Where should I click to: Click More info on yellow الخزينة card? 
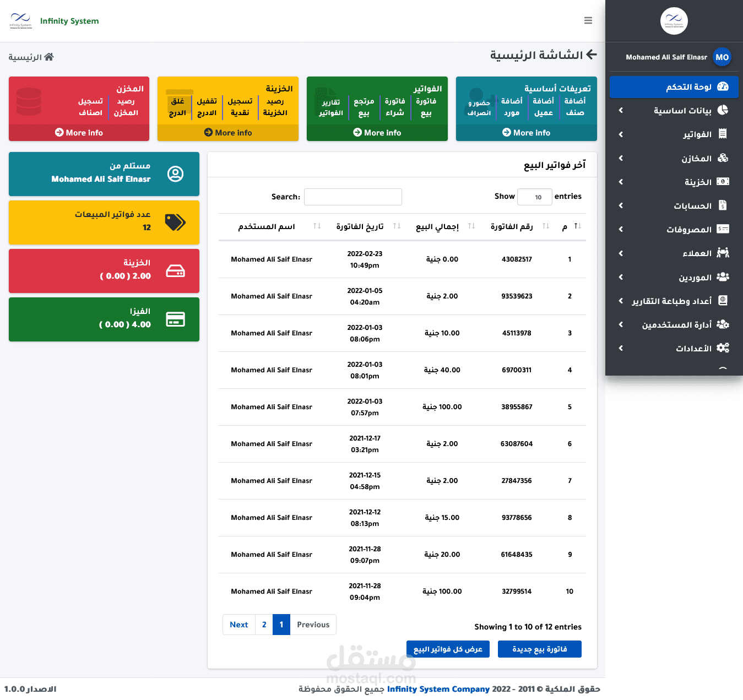click(x=228, y=133)
